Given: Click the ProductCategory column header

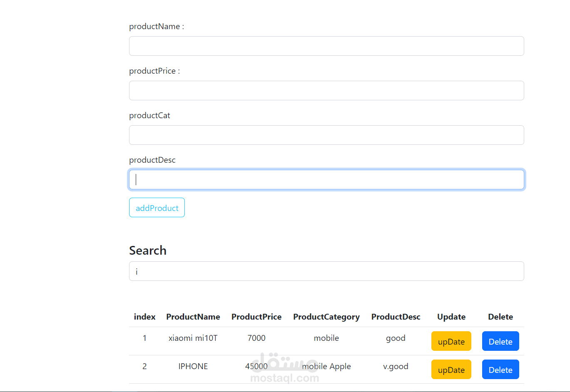Looking at the screenshot, I should pyautogui.click(x=326, y=317).
